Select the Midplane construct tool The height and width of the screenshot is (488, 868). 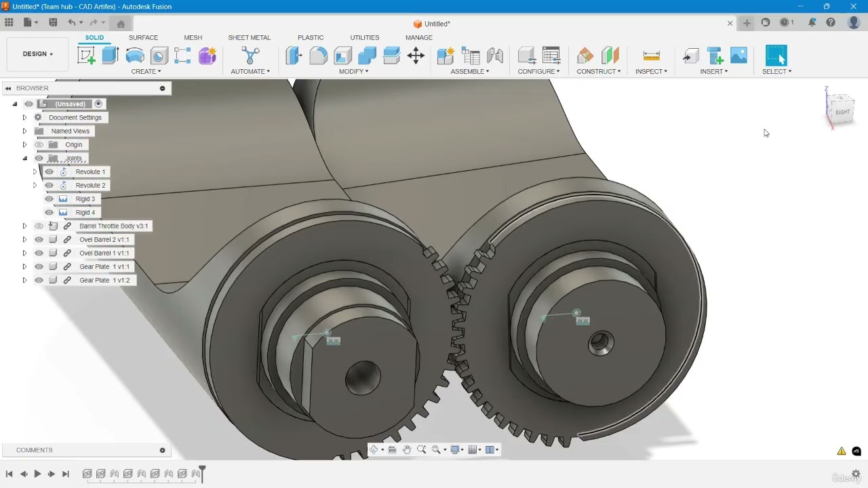pos(610,56)
